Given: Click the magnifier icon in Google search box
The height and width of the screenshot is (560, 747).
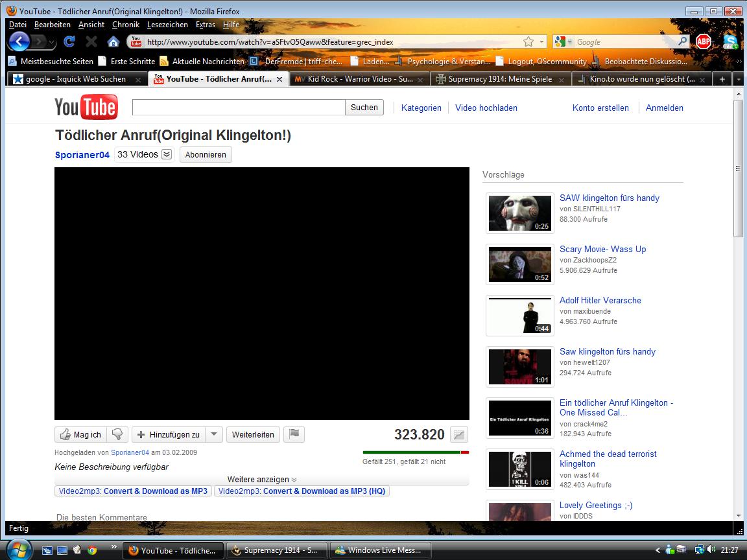Looking at the screenshot, I should (683, 41).
